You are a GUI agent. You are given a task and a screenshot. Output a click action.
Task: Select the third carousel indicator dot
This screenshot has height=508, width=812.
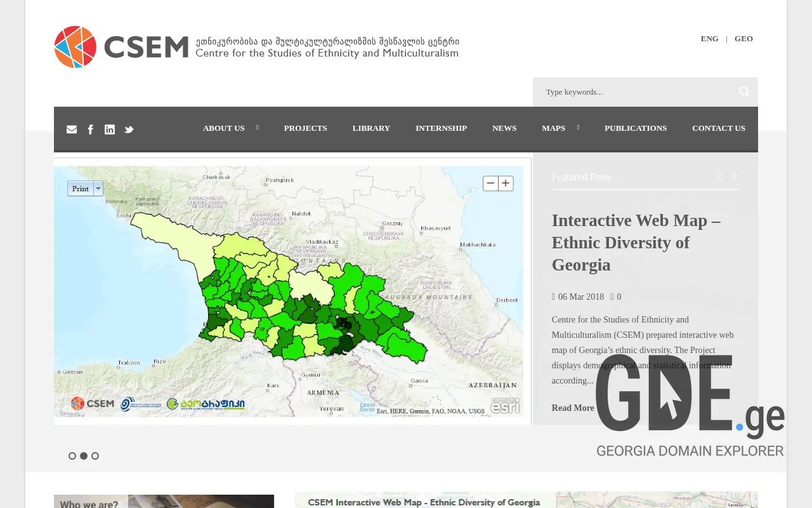(x=95, y=456)
